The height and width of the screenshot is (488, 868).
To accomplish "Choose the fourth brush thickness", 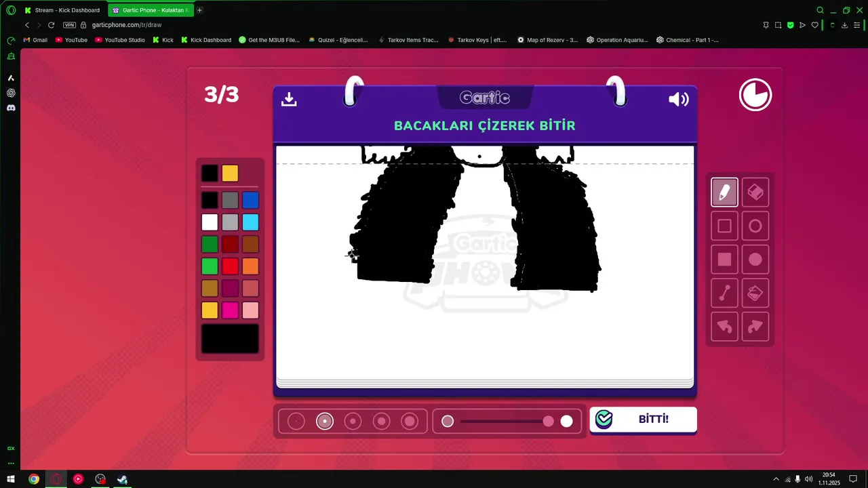I will pos(381,422).
